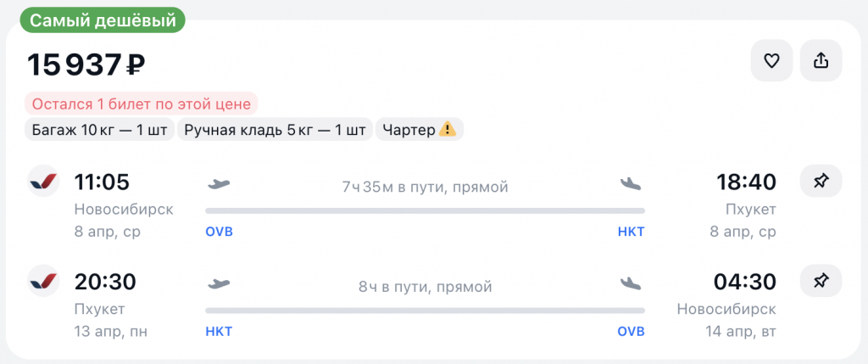The image size is (868, 364).
Task: Click the takeoff plane icon above OVB
Action: pos(219,183)
